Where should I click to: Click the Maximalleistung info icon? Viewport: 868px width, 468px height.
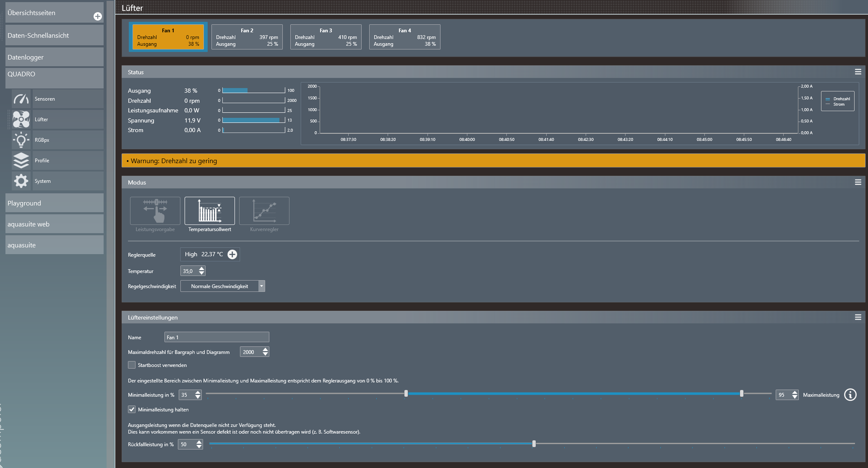tap(850, 395)
